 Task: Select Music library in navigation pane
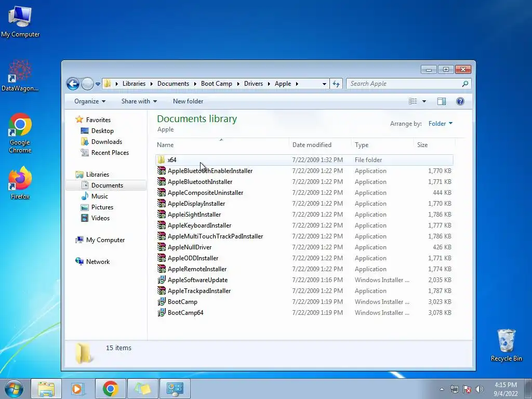99,196
